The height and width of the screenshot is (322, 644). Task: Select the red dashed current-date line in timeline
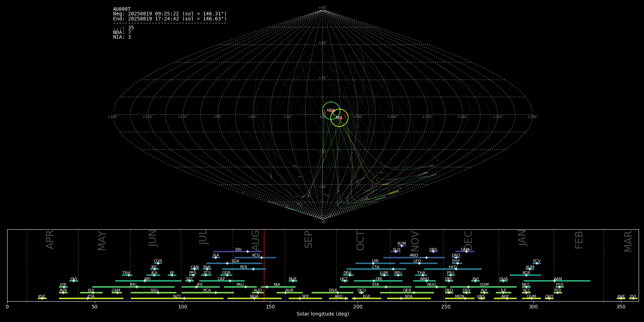(264, 265)
